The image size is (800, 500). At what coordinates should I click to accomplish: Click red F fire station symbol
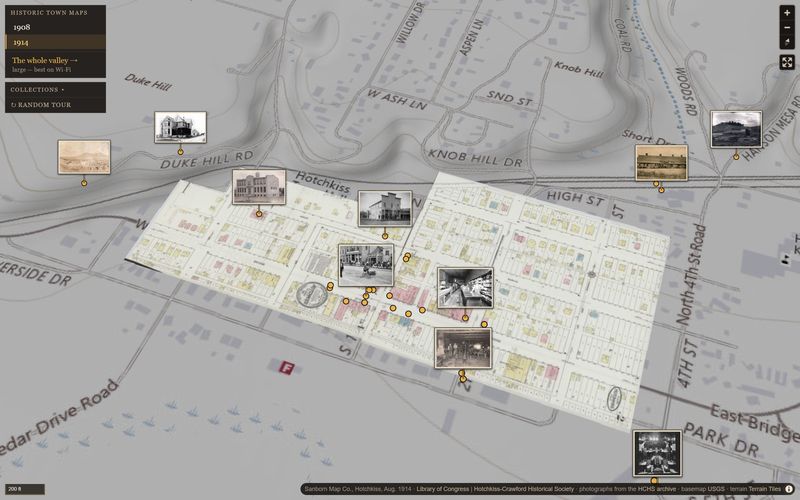click(287, 367)
